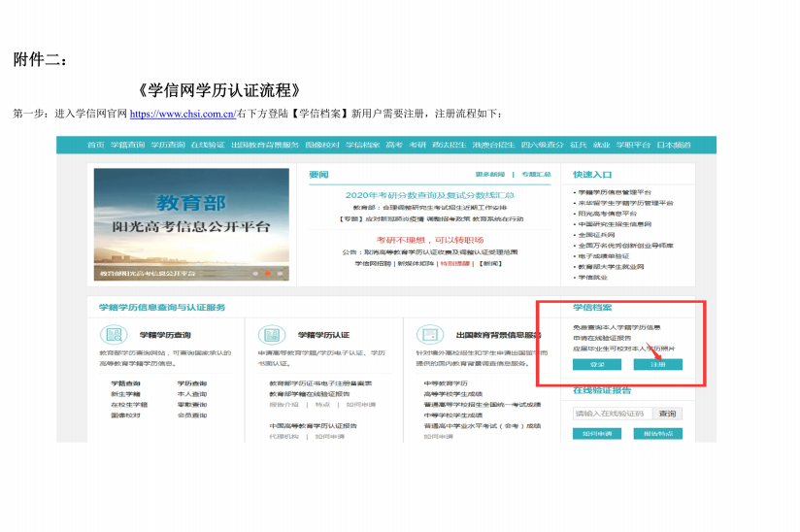Viewport: 800px width, 532px height.
Task: Click the grey 代理机构 link
Action: (x=284, y=437)
